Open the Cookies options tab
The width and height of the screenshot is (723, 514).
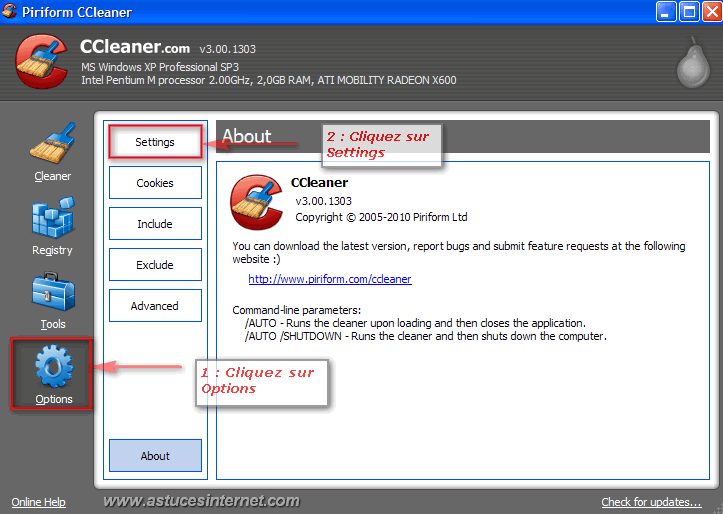pos(155,183)
